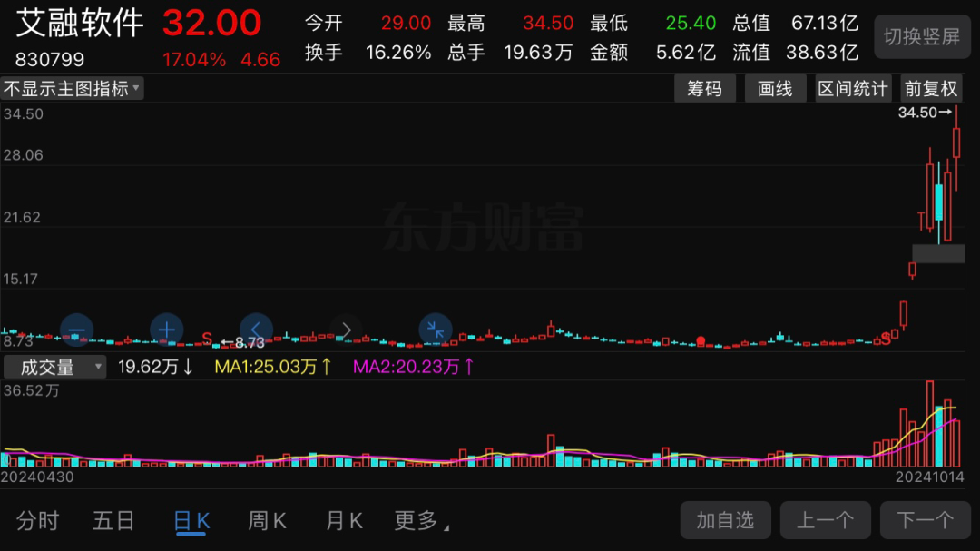Image resolution: width=980 pixels, height=551 pixels.
Task: Click current price 32.00
Action: tap(211, 23)
